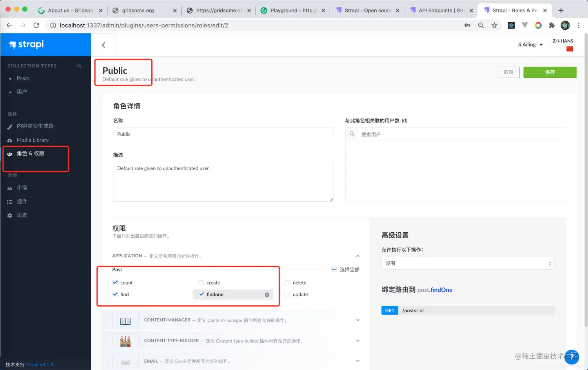
Task: Click the 描述 description textarea
Action: pos(223,182)
